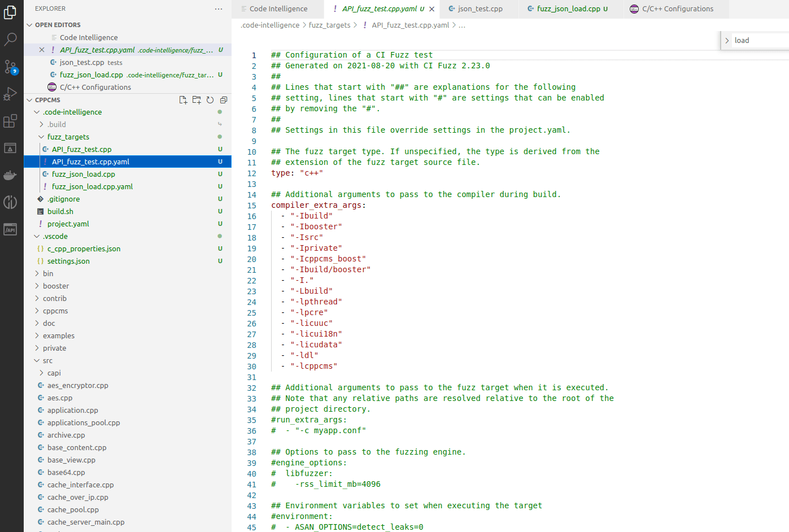
Task: Click the 'compiler_extra_args:' line in editor
Action: [x=319, y=206]
